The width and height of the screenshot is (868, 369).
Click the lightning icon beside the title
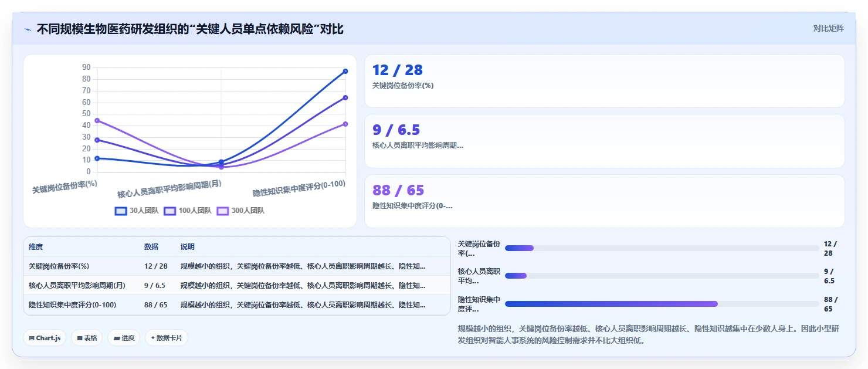pos(28,29)
